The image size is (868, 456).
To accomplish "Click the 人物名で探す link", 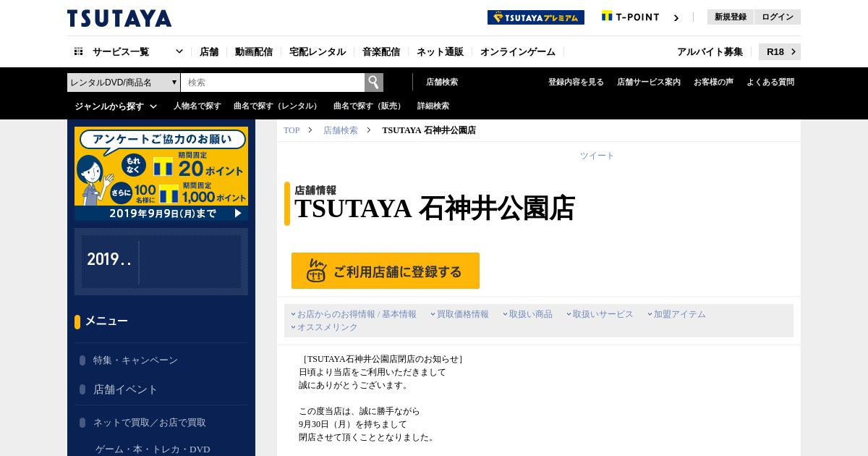I will tap(197, 106).
